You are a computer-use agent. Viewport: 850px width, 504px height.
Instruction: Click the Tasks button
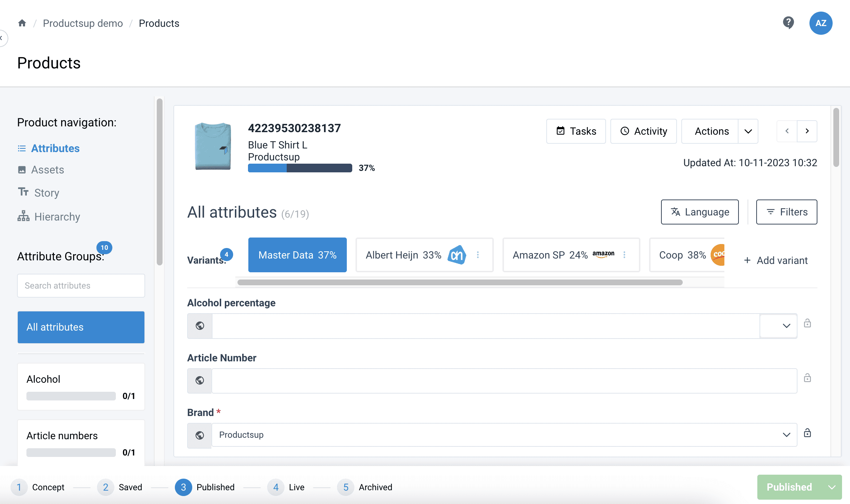(x=576, y=131)
